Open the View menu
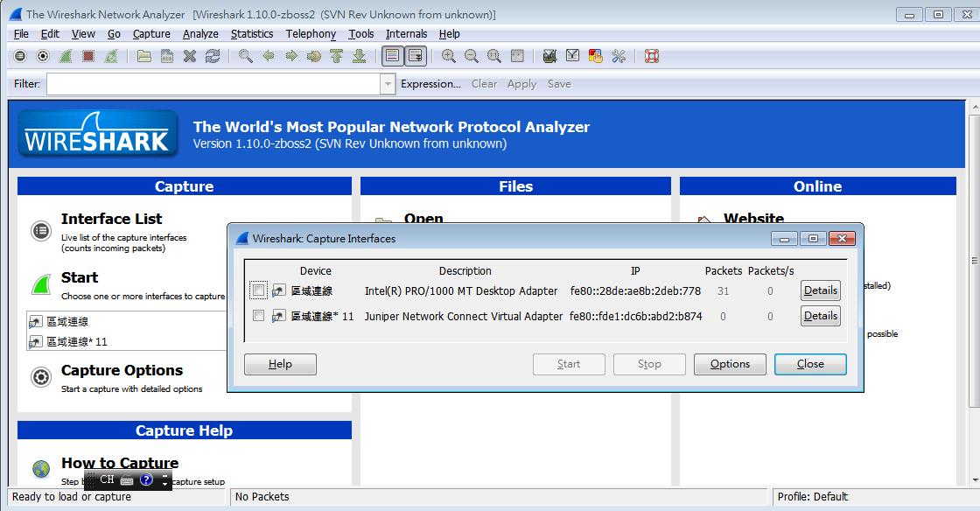 pyautogui.click(x=83, y=34)
